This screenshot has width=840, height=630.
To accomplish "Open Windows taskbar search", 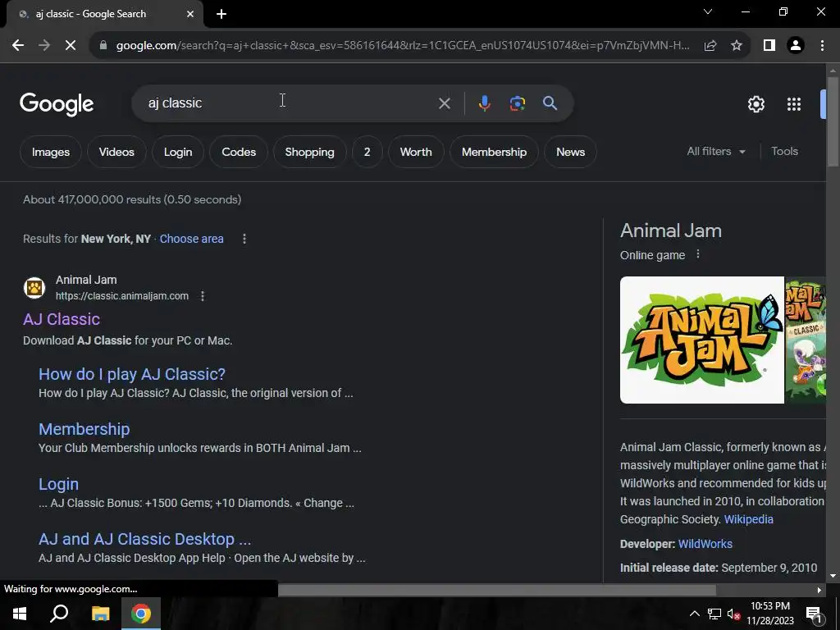I will click(x=59, y=614).
